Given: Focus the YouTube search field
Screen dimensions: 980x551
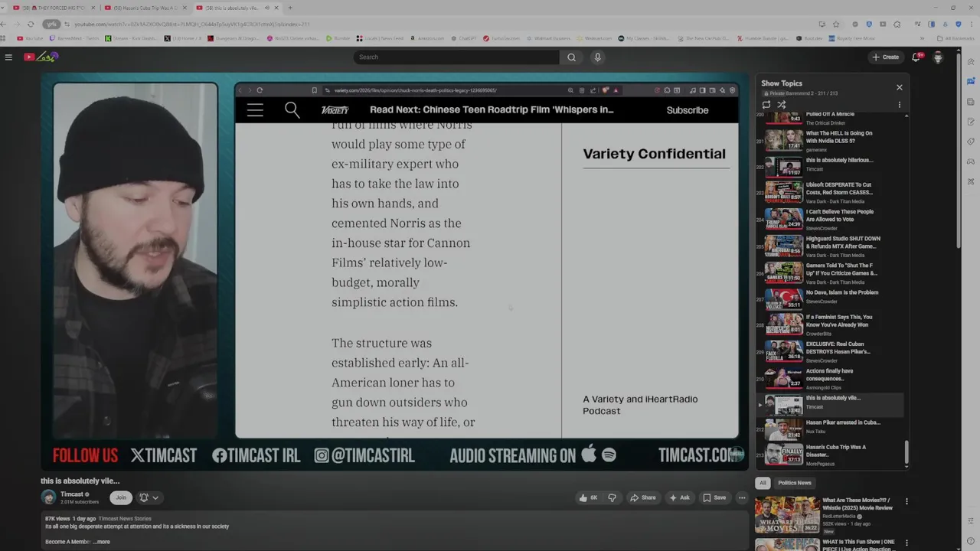Looking at the screenshot, I should point(456,57).
